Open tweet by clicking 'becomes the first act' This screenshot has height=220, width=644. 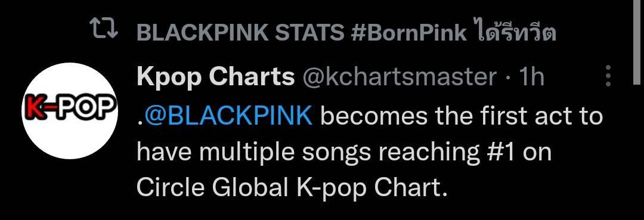tap(416, 117)
